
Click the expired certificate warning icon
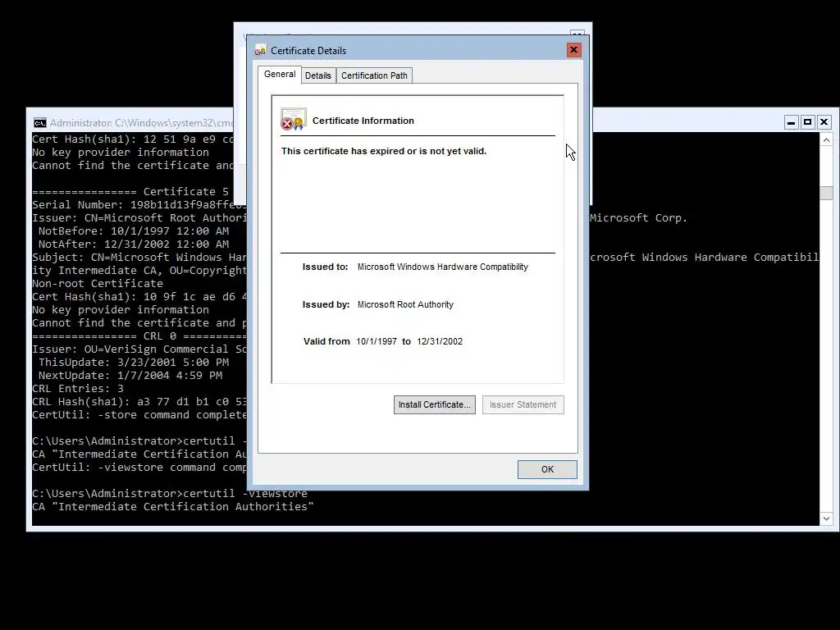pyautogui.click(x=293, y=120)
